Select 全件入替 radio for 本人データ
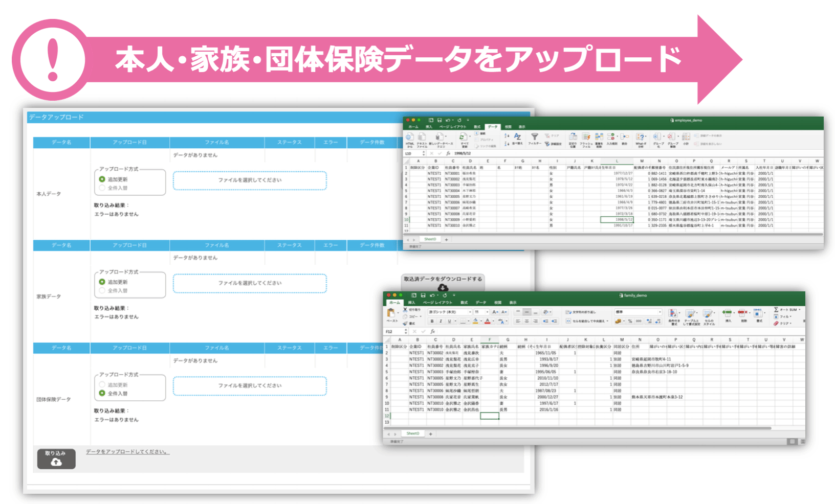This screenshot has height=504, width=835. pos(102,188)
